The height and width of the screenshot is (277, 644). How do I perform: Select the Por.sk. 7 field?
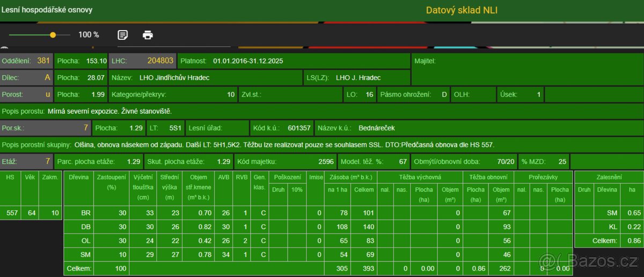point(45,128)
